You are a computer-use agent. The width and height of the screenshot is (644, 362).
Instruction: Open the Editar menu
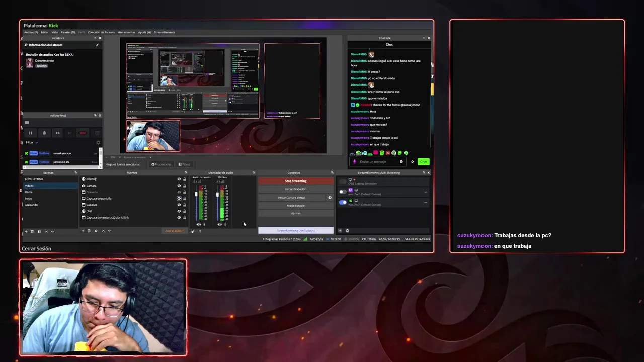(45, 32)
